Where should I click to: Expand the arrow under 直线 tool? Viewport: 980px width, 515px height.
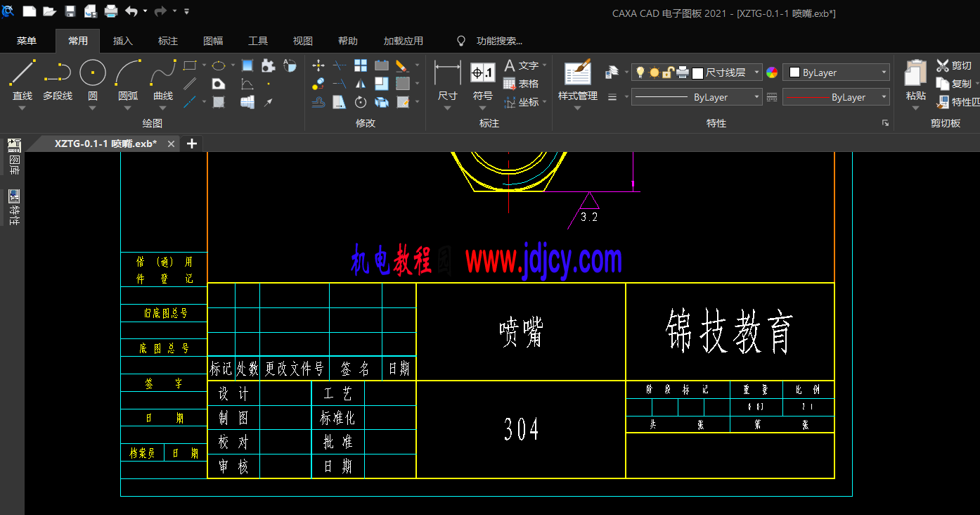click(22, 108)
